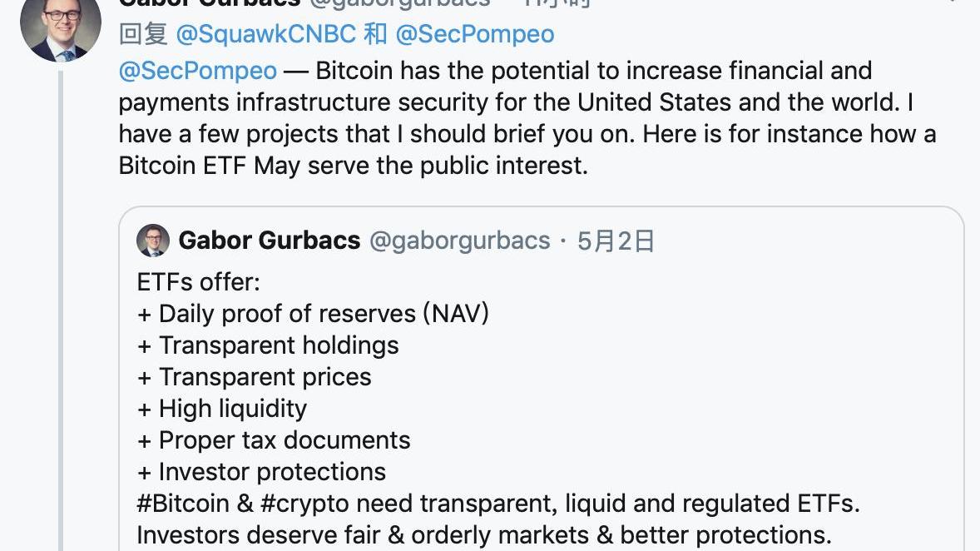
Task: Click the 回复 reply label
Action: click(x=143, y=34)
